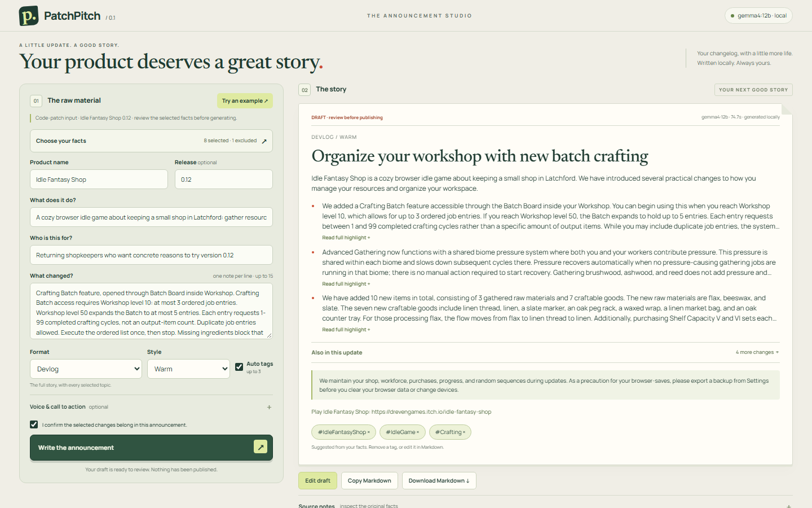This screenshot has height=508, width=812.
Task: Click the gemma4:12b local model indicator
Action: [758, 16]
